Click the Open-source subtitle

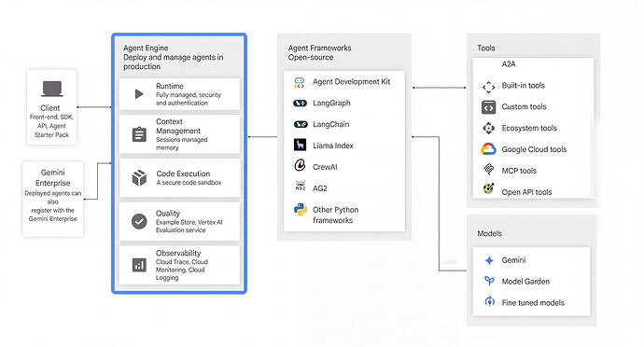[311, 58]
